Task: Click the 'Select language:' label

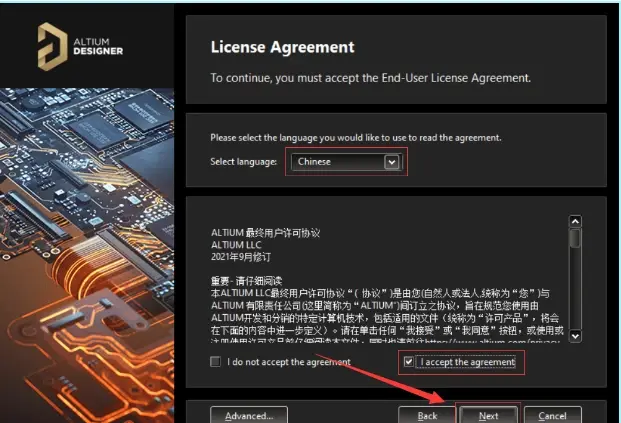Action: (244, 162)
